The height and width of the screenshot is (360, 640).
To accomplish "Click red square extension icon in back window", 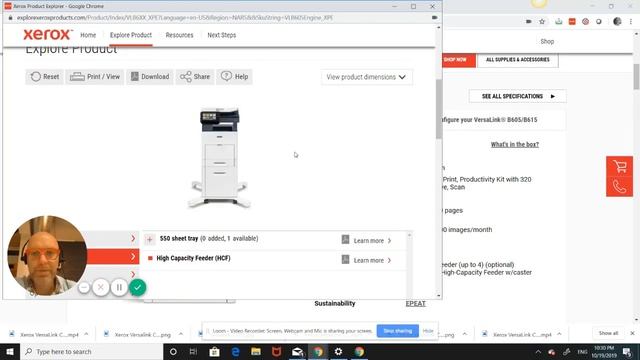I will [x=572, y=21].
